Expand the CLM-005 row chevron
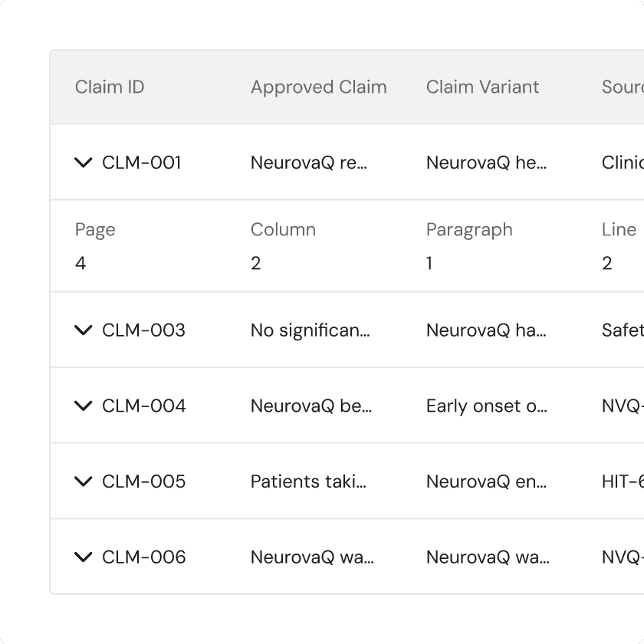This screenshot has height=644, width=644. (x=84, y=481)
